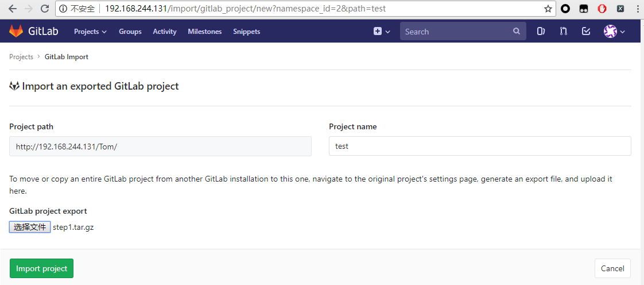Open the Merge requests icon
The image size is (644, 285).
point(564,31)
